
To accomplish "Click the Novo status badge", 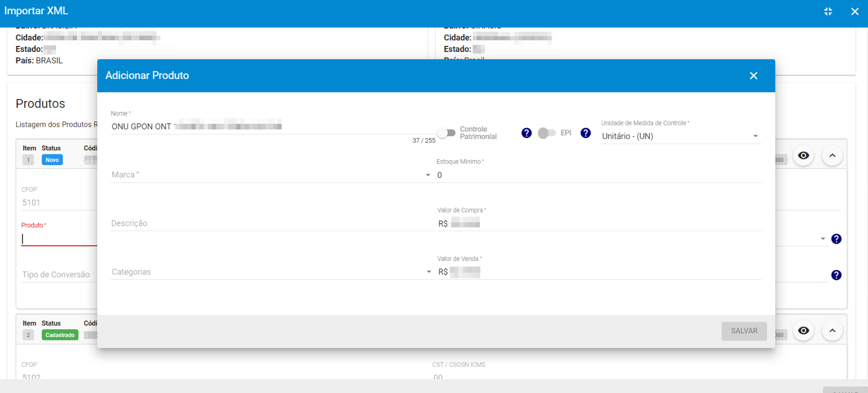I will [x=52, y=160].
